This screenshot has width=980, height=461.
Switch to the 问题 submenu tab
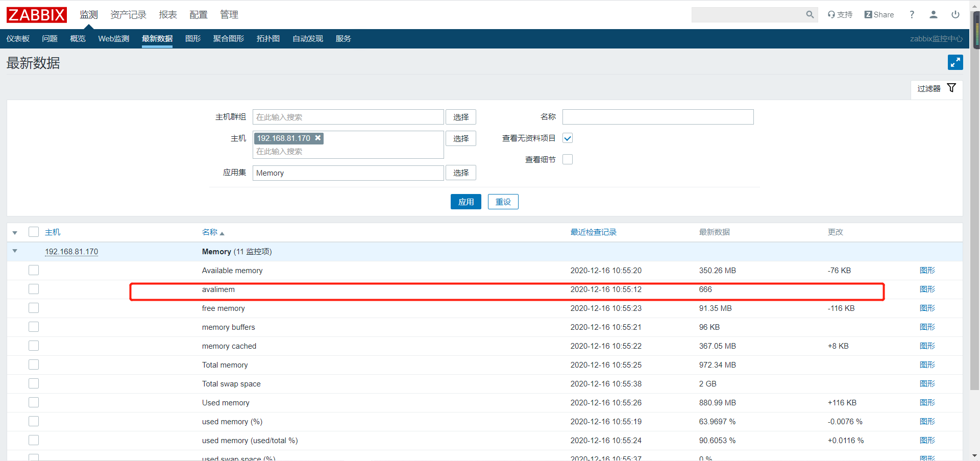click(50, 39)
